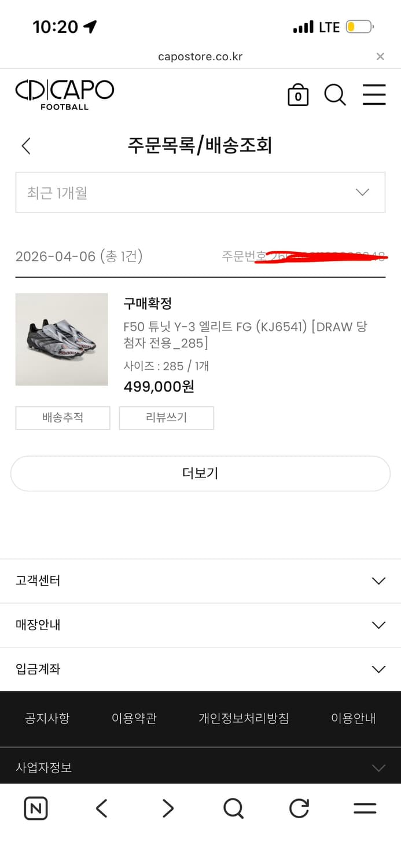Go back using the left arrow near title

(x=26, y=146)
